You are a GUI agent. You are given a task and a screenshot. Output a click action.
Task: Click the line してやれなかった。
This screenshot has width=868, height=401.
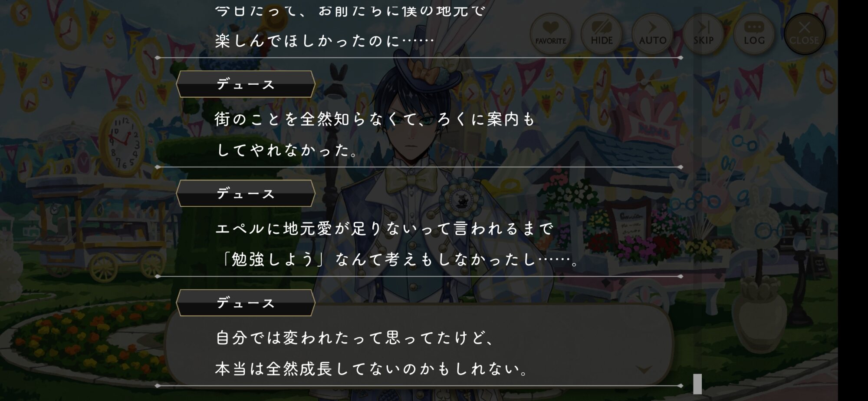pyautogui.click(x=286, y=150)
